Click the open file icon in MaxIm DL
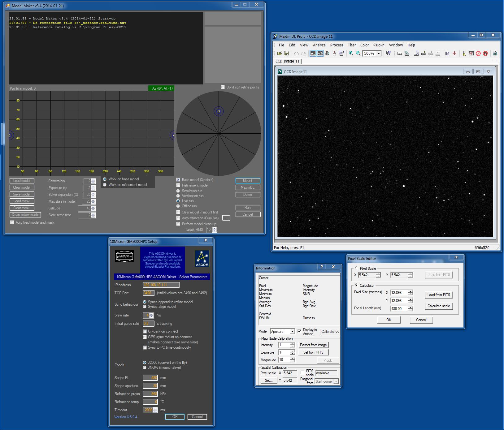Screen dimensions: 504x430 pos(280,54)
